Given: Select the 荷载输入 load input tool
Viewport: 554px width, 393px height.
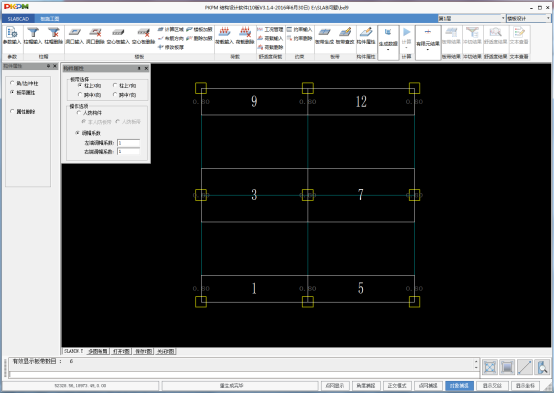Looking at the screenshot, I should [x=224, y=36].
